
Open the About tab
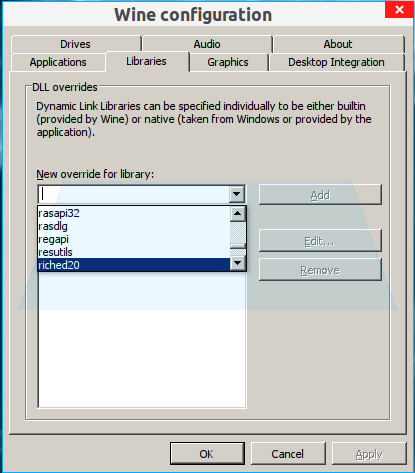[338, 44]
